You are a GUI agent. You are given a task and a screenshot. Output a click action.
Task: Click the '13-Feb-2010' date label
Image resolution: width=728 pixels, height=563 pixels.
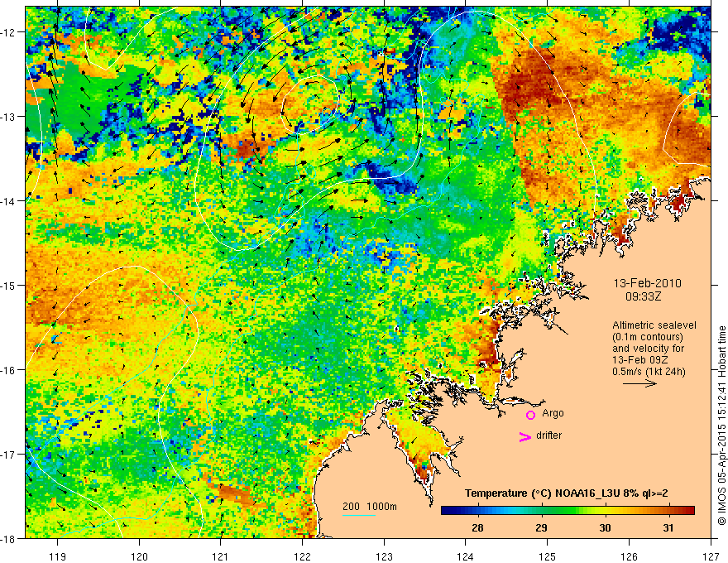tap(647, 283)
